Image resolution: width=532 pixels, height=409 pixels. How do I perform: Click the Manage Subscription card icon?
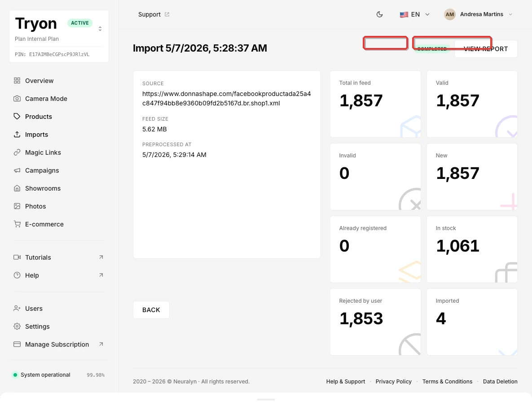pos(17,344)
